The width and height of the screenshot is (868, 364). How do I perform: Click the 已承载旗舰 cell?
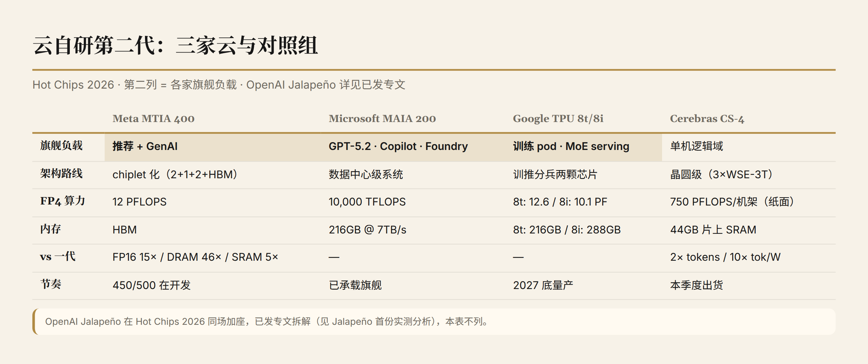(413, 286)
